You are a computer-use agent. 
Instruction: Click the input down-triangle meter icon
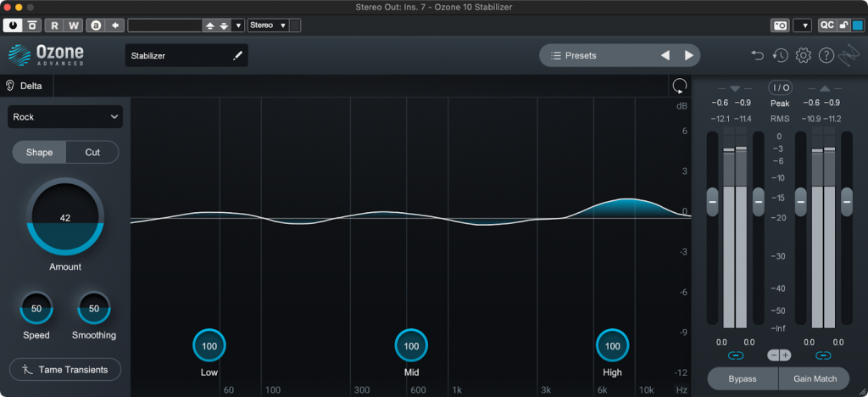[x=735, y=88]
